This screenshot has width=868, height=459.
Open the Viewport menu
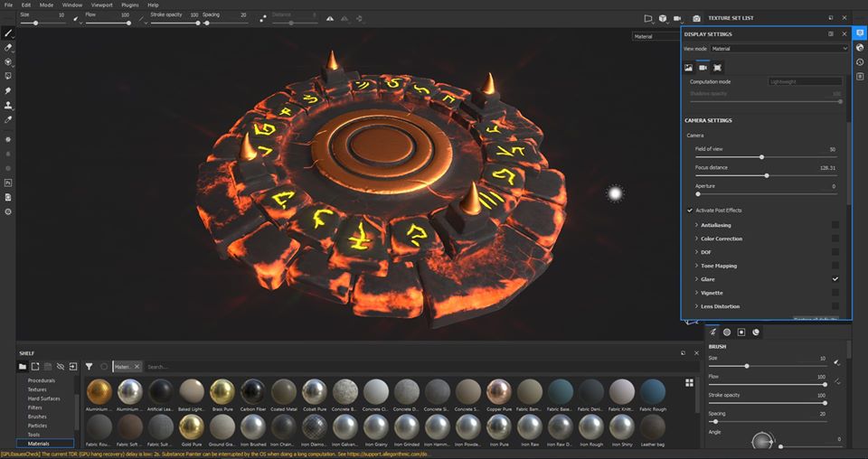[101, 5]
